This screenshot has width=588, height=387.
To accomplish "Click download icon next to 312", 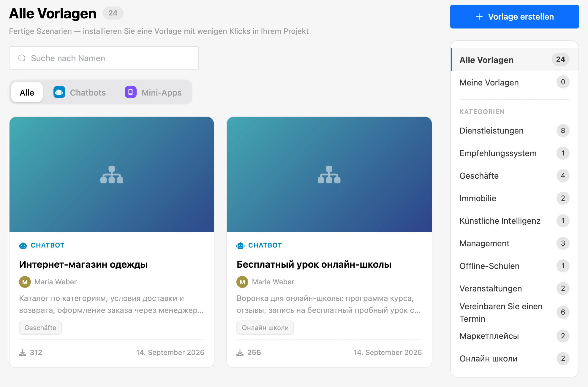I will pos(23,353).
